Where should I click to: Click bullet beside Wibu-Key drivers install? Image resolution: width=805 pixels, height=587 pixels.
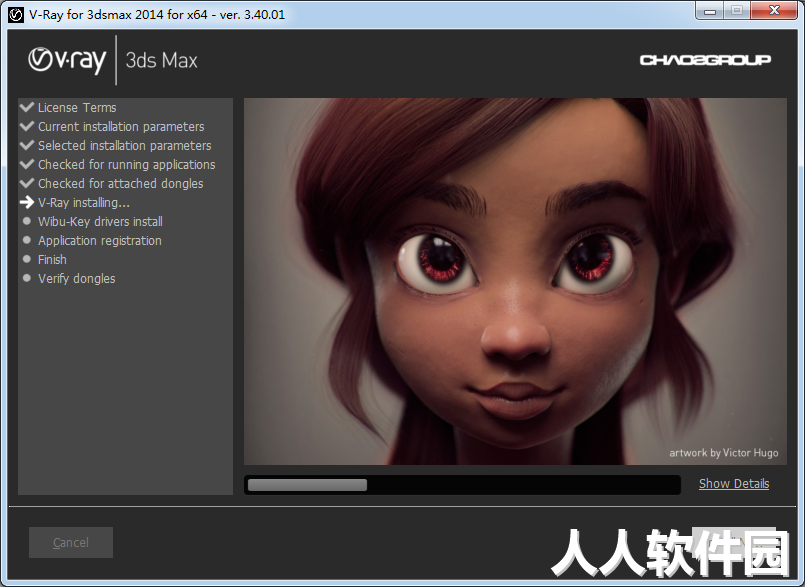pyautogui.click(x=27, y=221)
